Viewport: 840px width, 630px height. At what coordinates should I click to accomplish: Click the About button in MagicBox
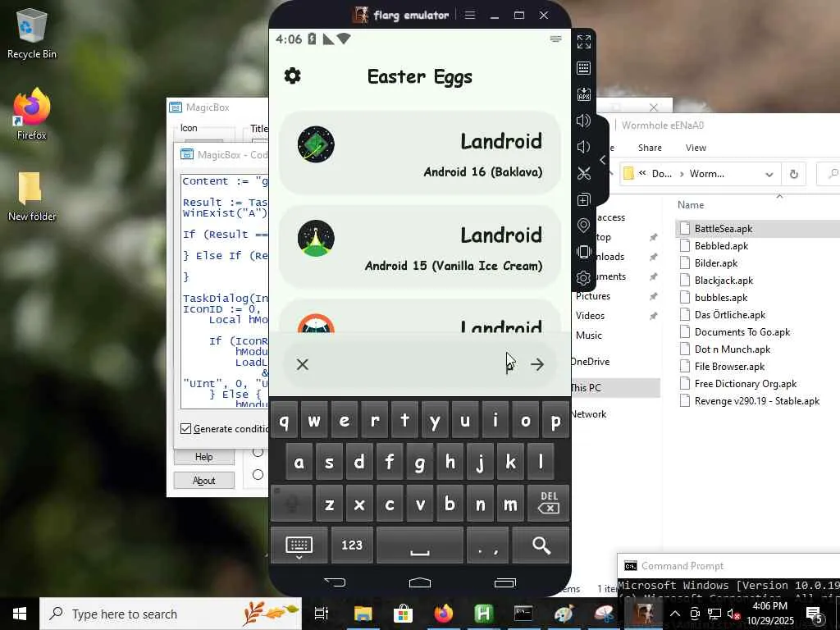click(x=203, y=480)
